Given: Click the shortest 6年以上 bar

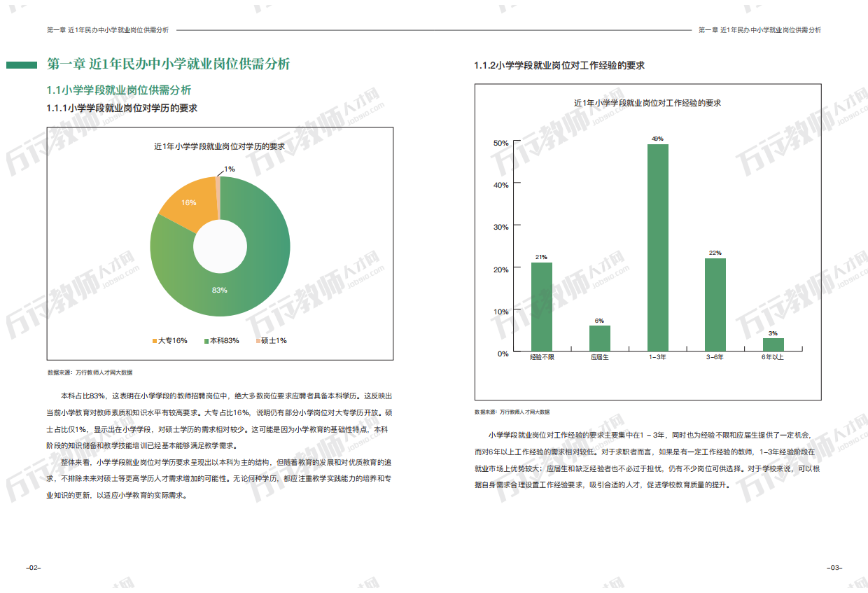Looking at the screenshot, I should click(x=773, y=344).
